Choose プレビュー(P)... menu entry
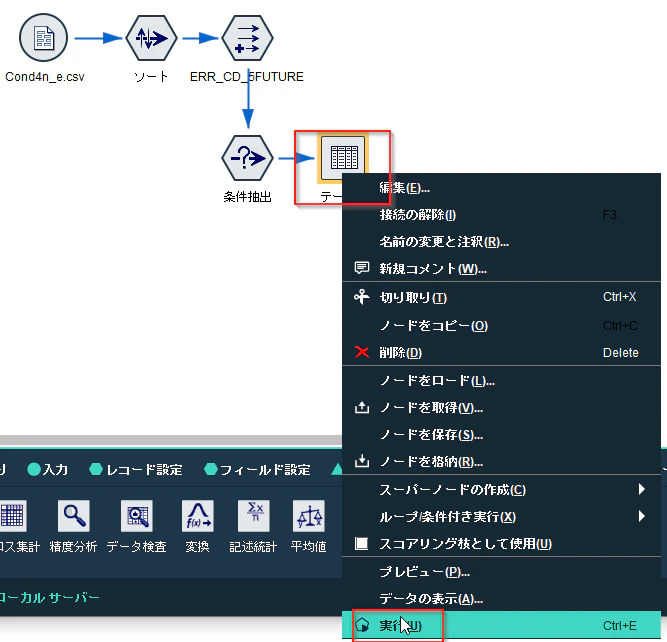The height and width of the screenshot is (642, 667). [x=501, y=572]
